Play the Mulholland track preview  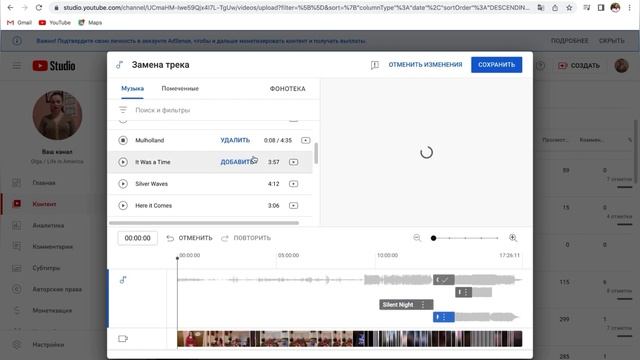coord(123,140)
